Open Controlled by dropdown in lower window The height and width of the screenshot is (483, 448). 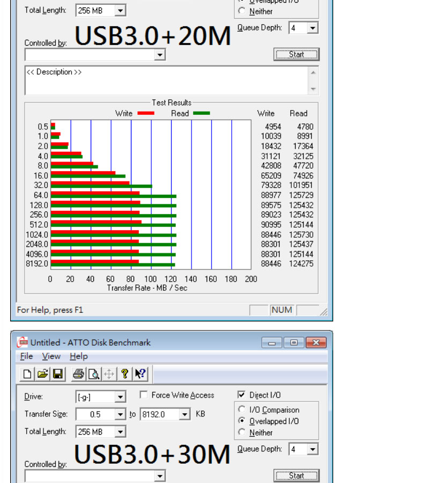[x=159, y=476]
